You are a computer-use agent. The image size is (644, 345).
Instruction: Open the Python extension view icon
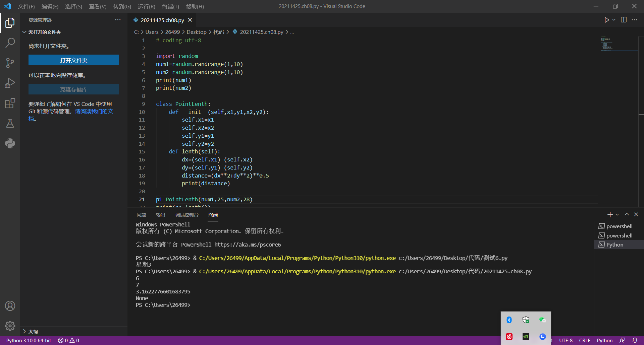tap(10, 143)
